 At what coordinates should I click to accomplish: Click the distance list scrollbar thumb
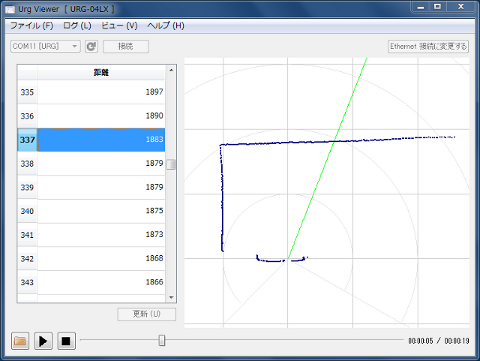[171, 164]
